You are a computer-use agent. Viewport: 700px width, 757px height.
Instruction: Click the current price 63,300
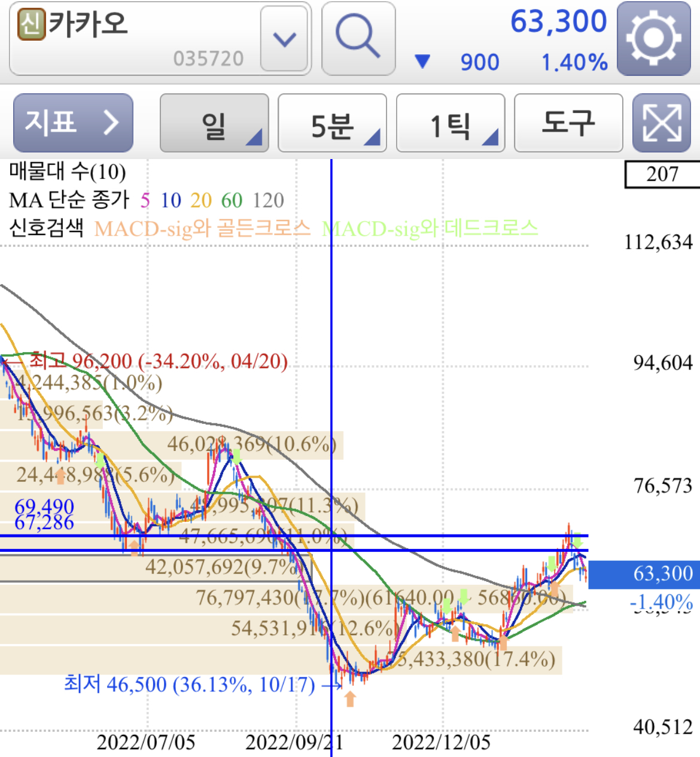click(x=559, y=22)
